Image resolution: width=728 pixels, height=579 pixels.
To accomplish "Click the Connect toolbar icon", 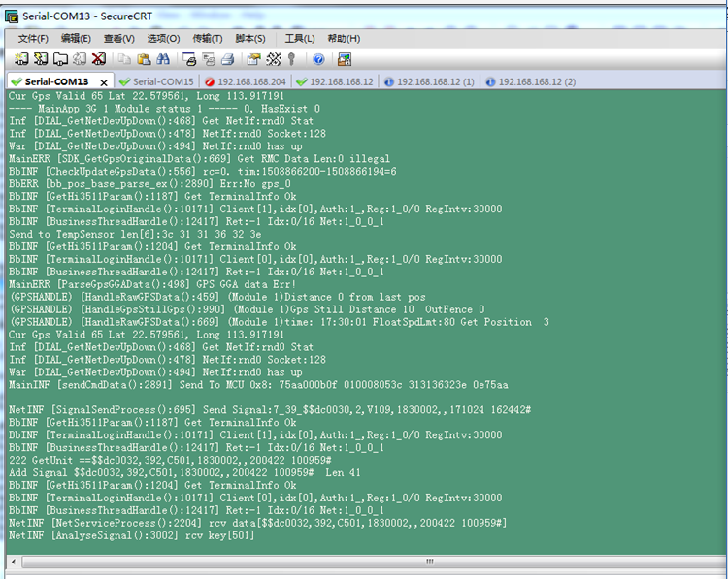I will click(x=21, y=59).
